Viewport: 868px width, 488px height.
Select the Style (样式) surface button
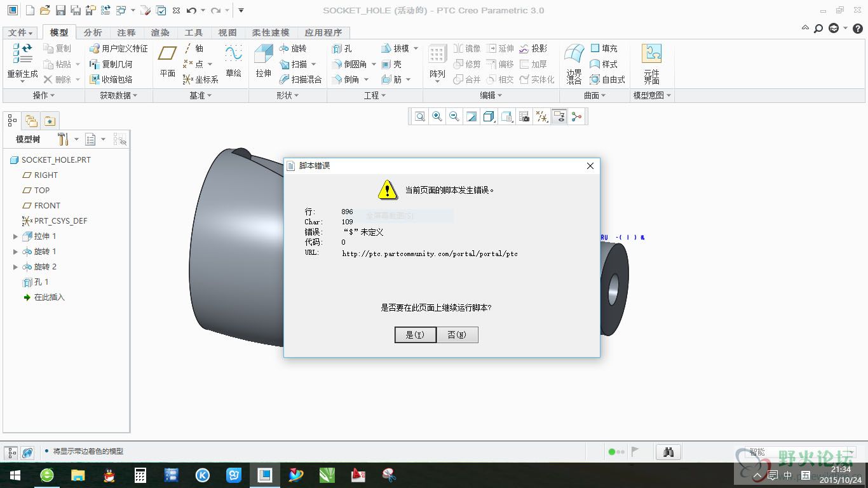604,64
